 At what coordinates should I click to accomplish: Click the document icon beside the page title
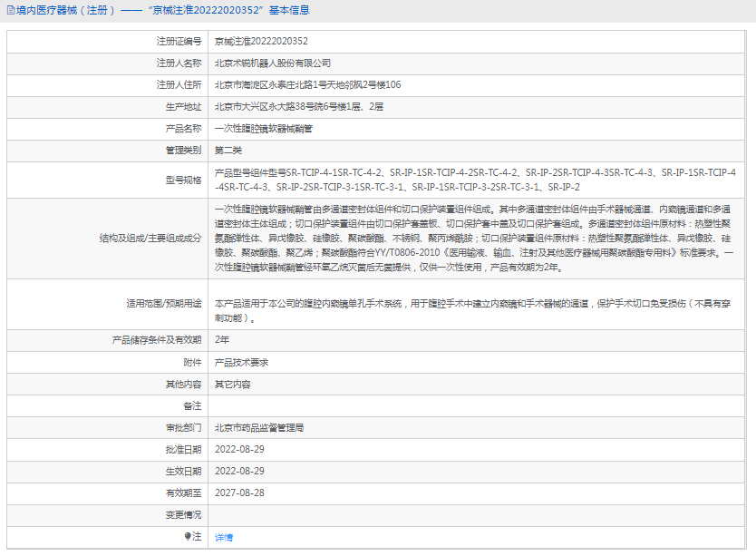pyautogui.click(x=11, y=10)
